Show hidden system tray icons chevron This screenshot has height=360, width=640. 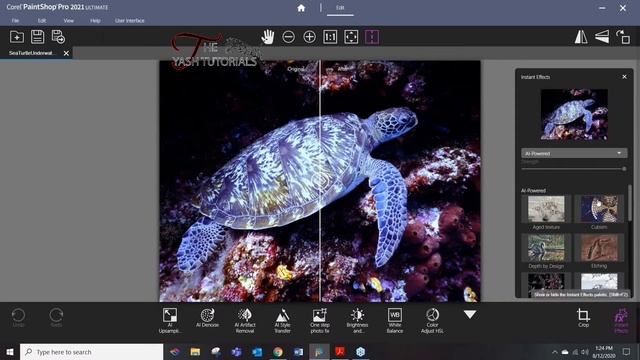(554, 352)
